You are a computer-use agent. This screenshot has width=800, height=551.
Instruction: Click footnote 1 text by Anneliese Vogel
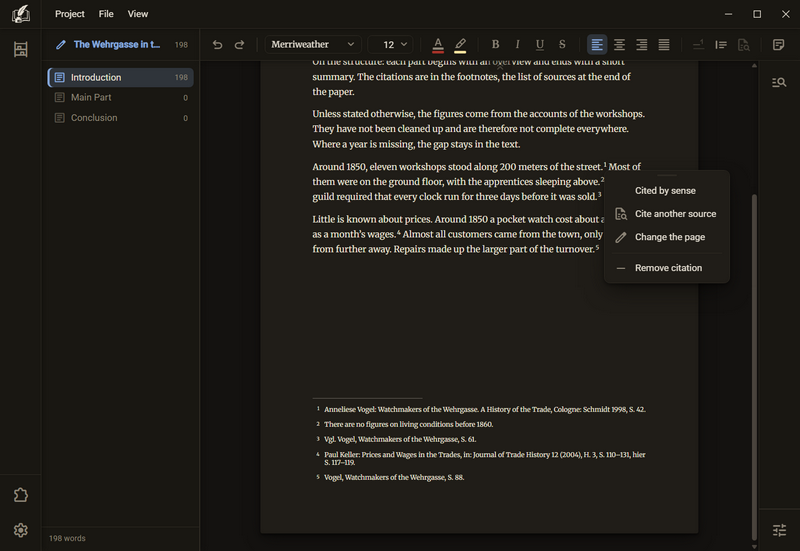(485, 409)
